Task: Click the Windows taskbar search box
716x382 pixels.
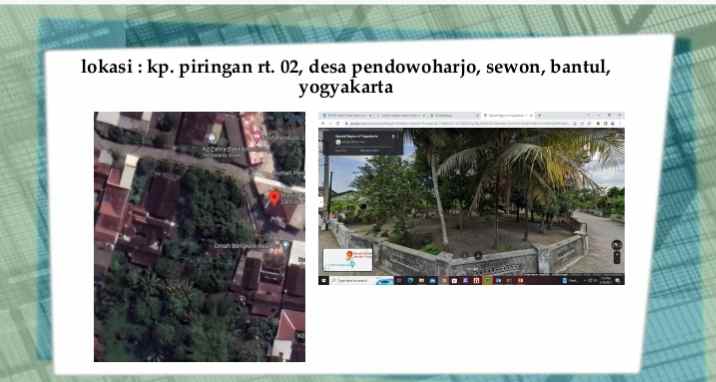Action: (362, 280)
